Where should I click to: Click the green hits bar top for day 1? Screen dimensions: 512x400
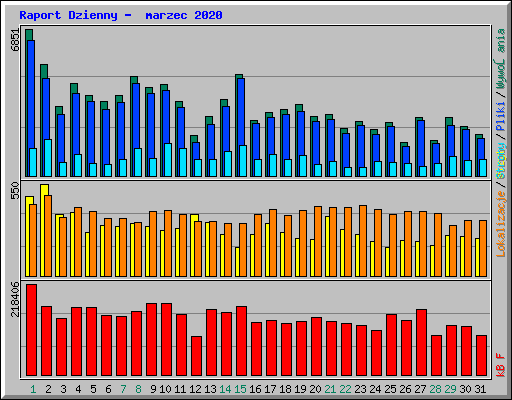point(29,35)
